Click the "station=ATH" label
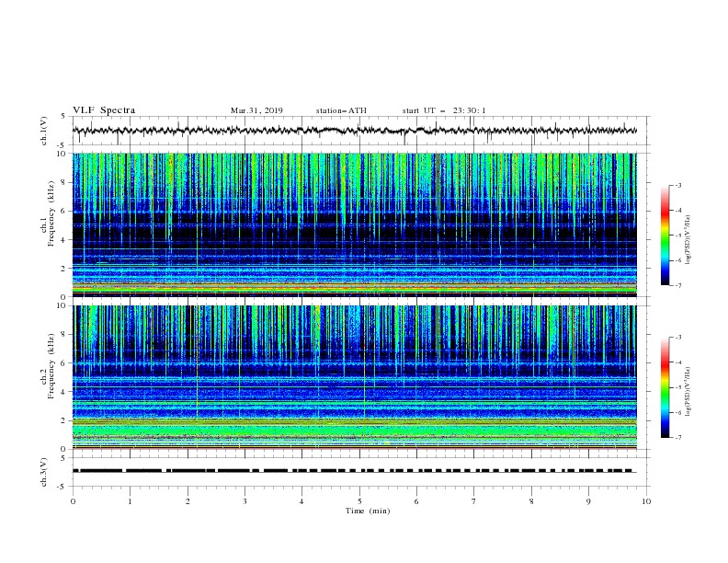Image resolution: width=728 pixels, height=563 pixels. tap(341, 110)
